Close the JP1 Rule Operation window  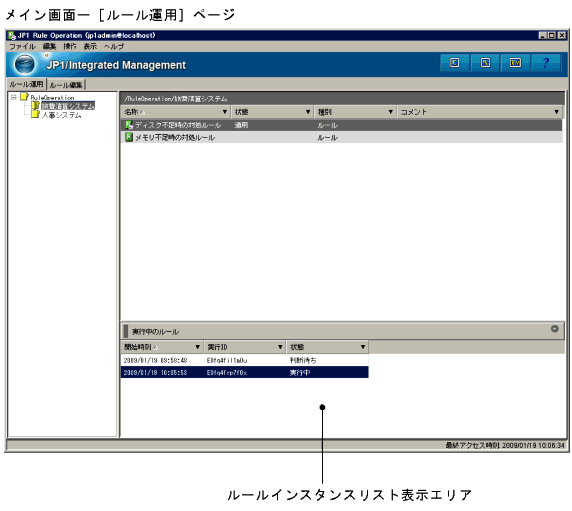click(562, 35)
